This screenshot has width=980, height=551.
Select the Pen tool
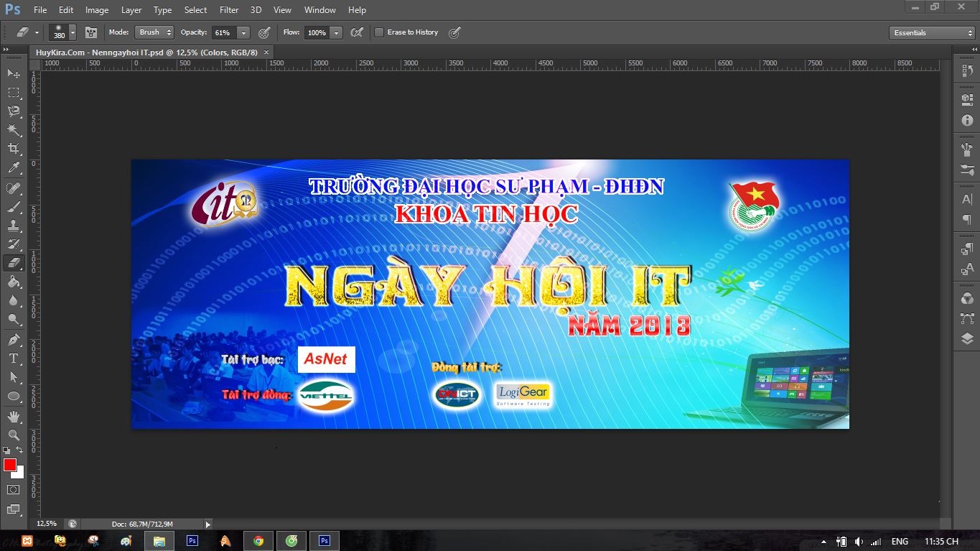click(14, 340)
